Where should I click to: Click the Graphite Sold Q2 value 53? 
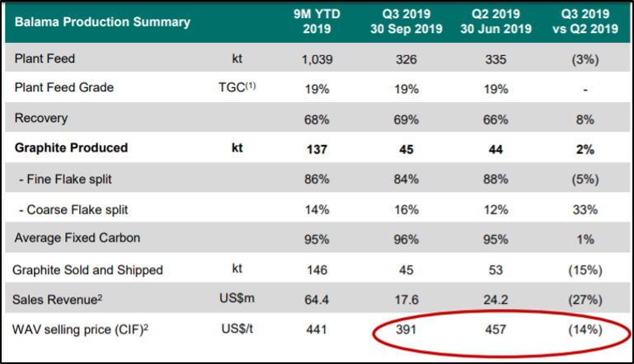tap(495, 270)
